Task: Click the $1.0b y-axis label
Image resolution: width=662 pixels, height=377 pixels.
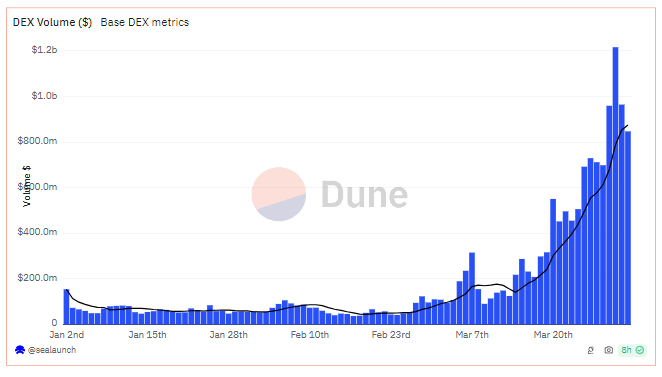Action: pyautogui.click(x=44, y=96)
